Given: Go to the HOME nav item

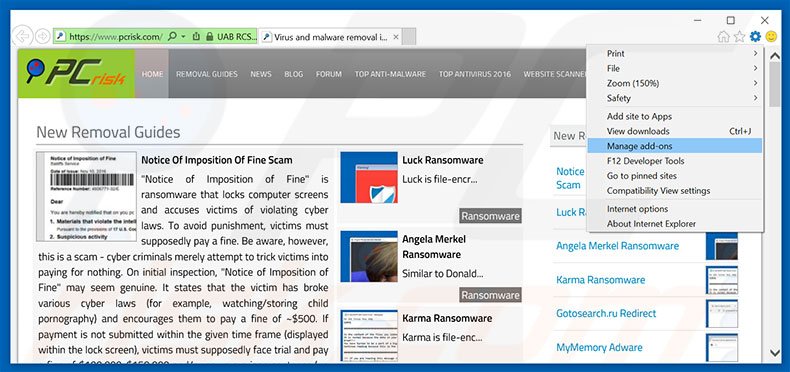Looking at the screenshot, I should click(x=152, y=74).
